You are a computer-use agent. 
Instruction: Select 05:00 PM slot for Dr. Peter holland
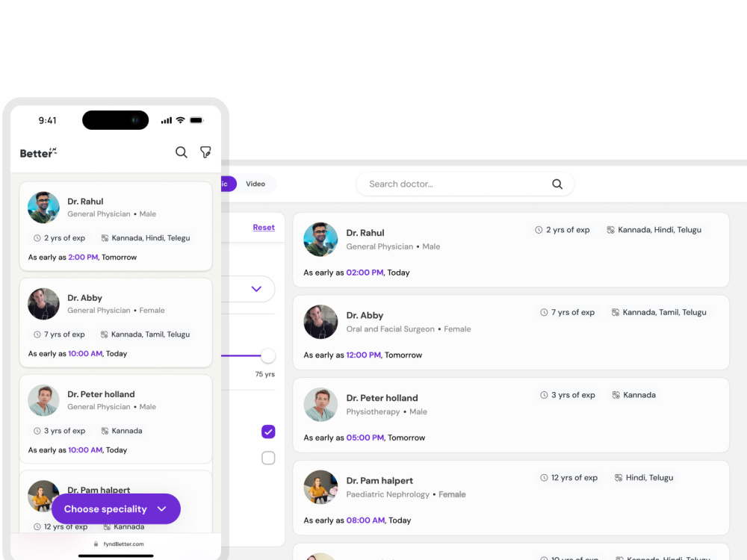(x=365, y=438)
